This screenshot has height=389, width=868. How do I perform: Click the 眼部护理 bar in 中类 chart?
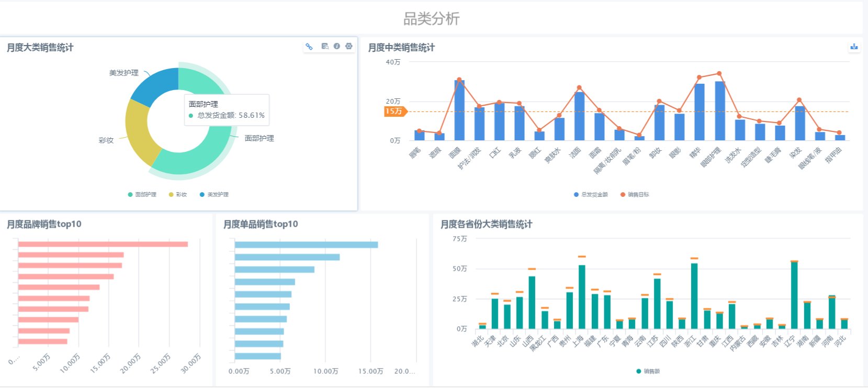(x=720, y=111)
